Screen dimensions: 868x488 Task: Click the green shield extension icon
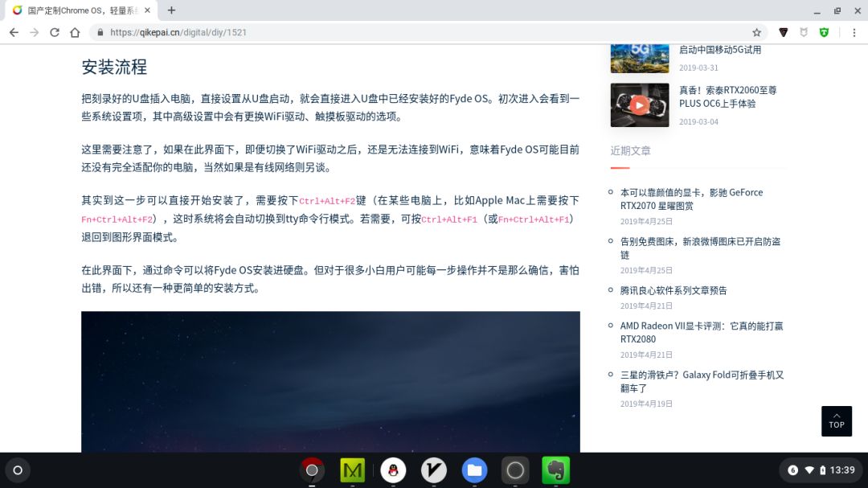click(824, 32)
